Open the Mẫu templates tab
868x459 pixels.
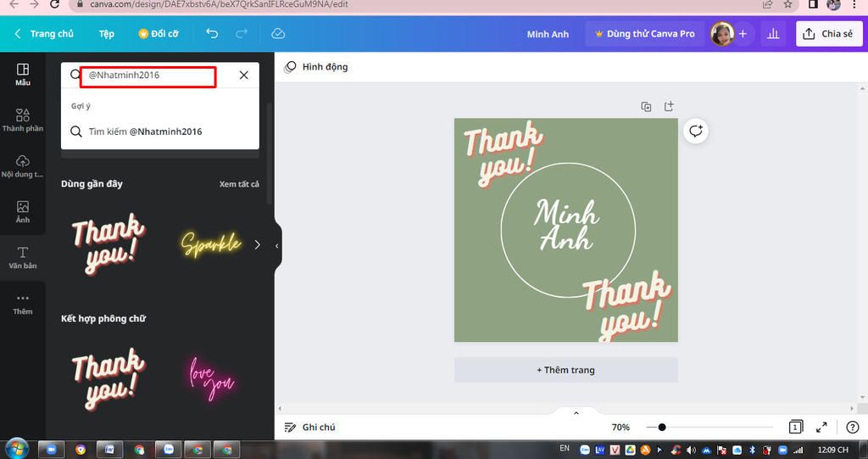coord(23,75)
